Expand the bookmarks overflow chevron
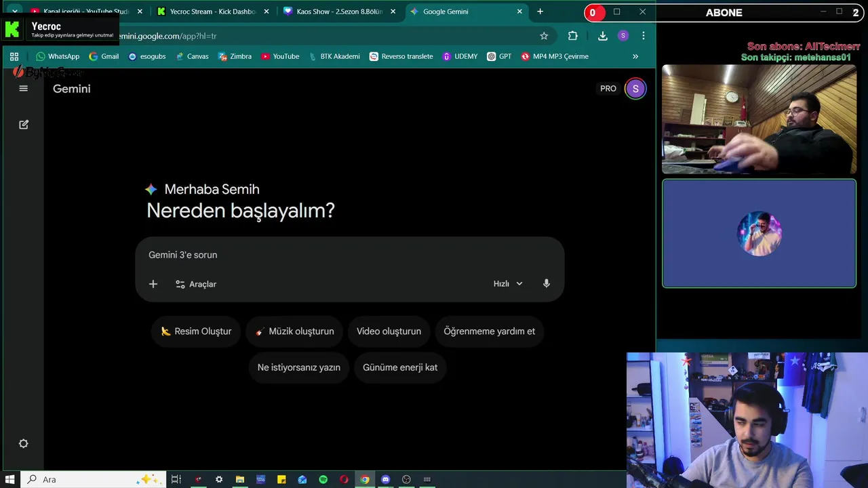 coord(635,56)
